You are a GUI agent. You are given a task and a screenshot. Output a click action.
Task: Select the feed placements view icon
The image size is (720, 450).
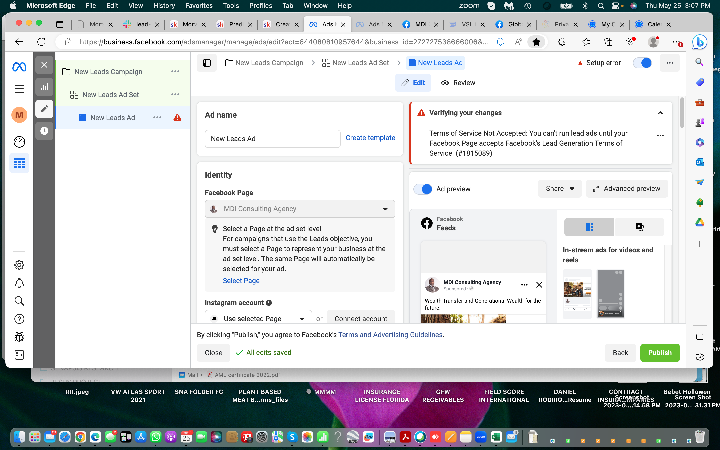(x=589, y=227)
